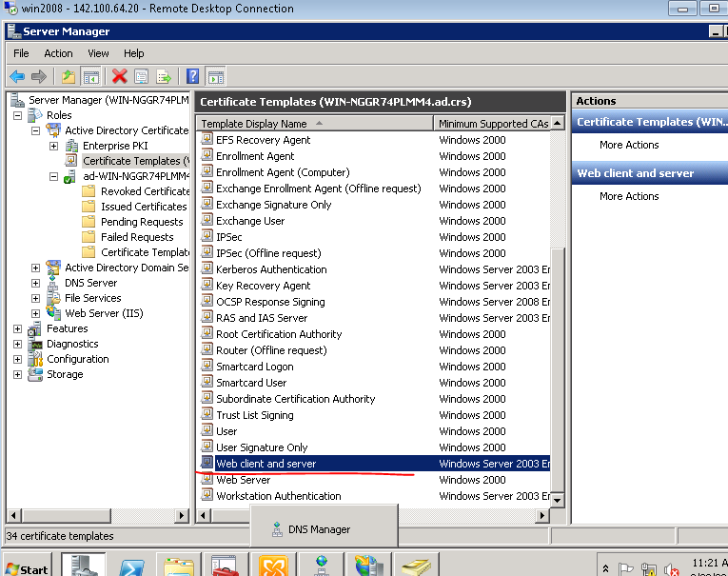
Task: Show hidden system tray icons chevron
Action: point(605,568)
